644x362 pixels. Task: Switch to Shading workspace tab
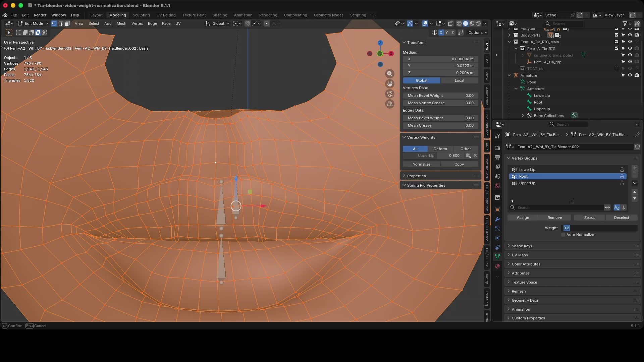point(220,15)
